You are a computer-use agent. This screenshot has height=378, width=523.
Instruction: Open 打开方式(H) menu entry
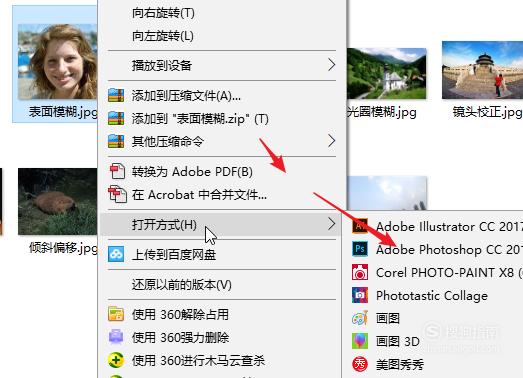pos(220,224)
